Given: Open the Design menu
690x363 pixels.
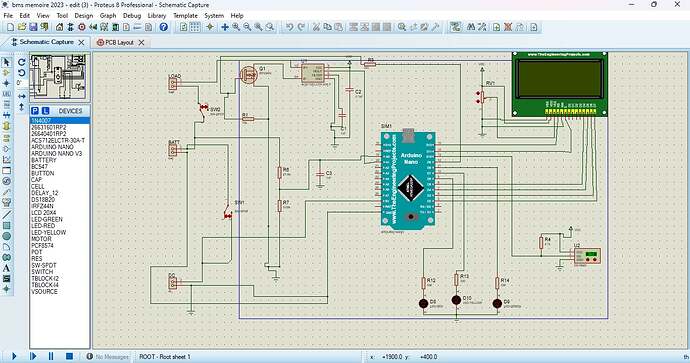Looking at the screenshot, I should [x=84, y=15].
